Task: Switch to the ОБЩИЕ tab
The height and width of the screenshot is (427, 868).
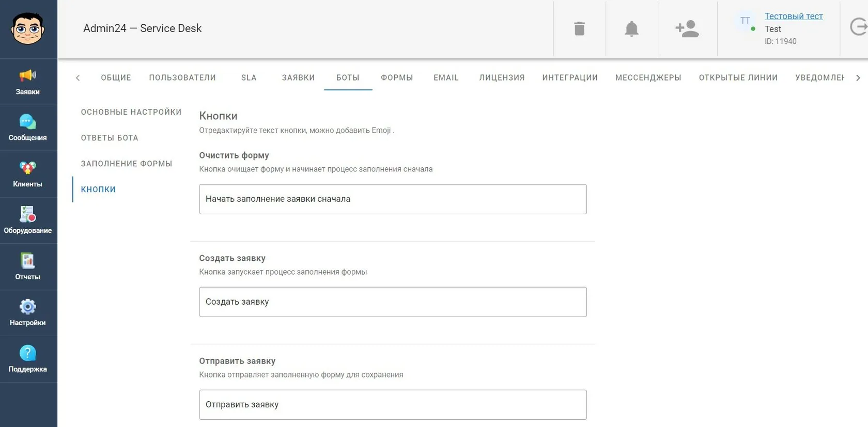Action: pos(116,77)
